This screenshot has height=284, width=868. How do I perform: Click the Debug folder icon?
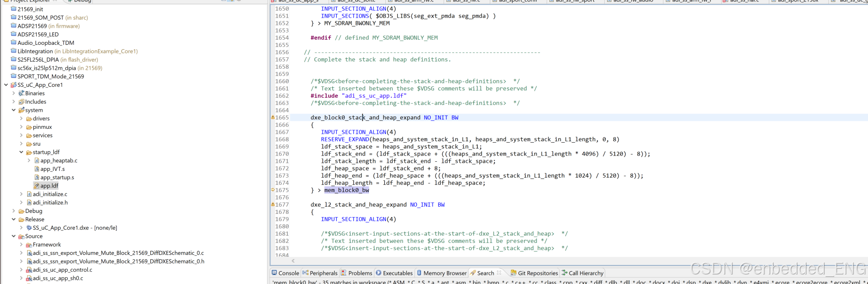[x=21, y=211]
